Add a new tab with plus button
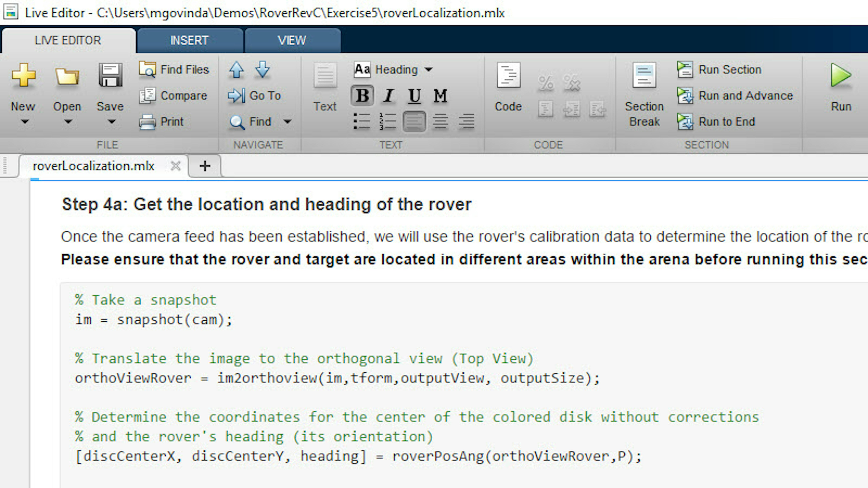Viewport: 868px width, 488px height. pos(205,166)
